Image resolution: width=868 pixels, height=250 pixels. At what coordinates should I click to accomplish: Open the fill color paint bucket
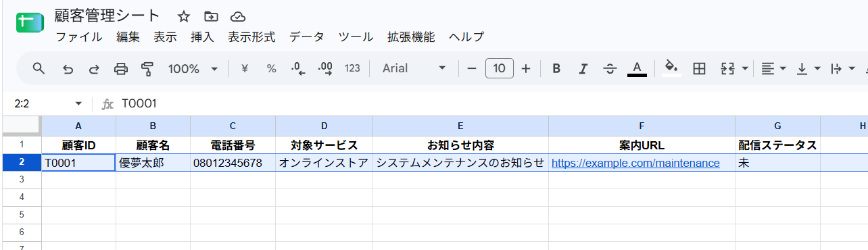pyautogui.click(x=671, y=68)
